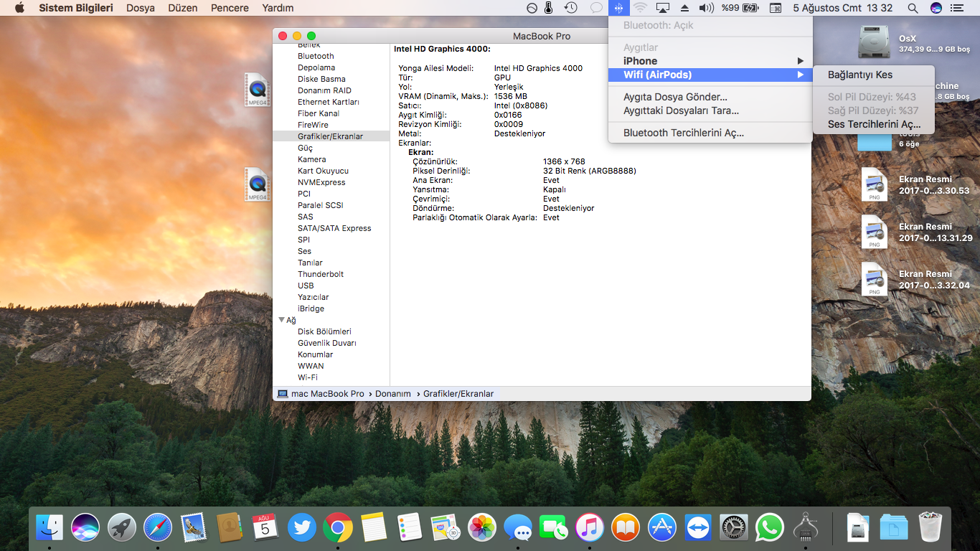Open Twitter app in the Dock
Screen dimensions: 980x551
tap(301, 528)
